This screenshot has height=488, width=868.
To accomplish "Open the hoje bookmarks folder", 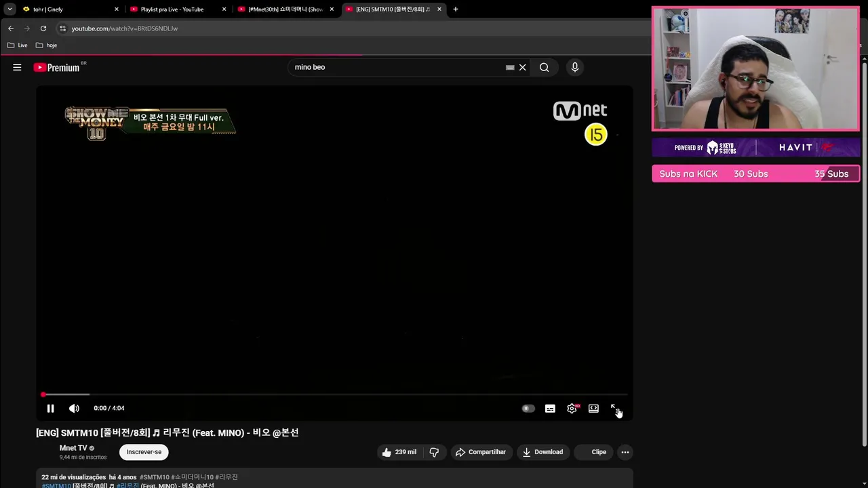I will point(46,45).
